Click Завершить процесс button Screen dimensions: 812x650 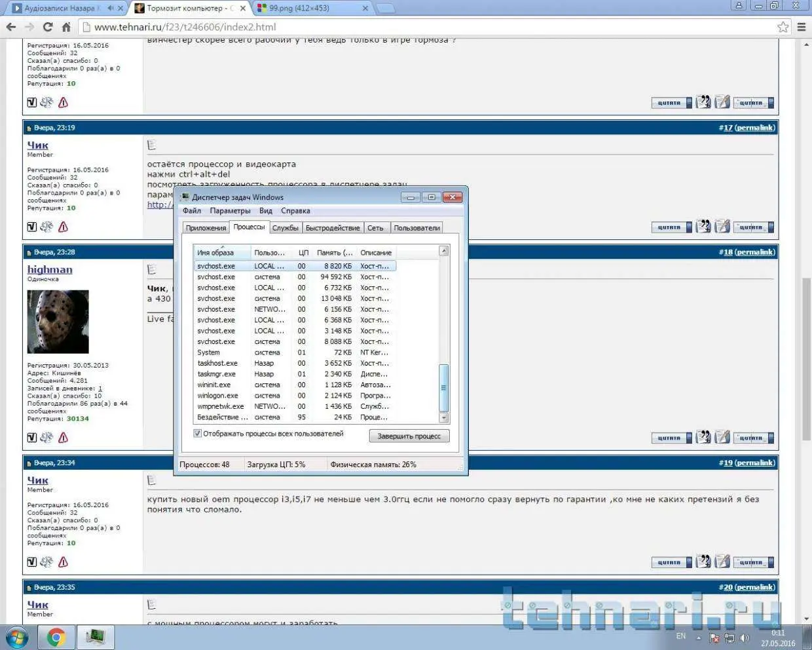[x=409, y=436]
